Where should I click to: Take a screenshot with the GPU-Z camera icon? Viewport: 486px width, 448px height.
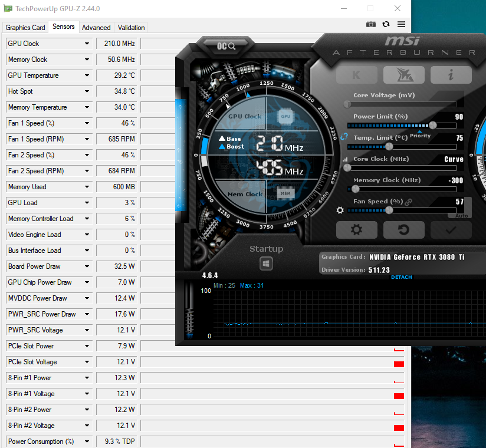371,24
